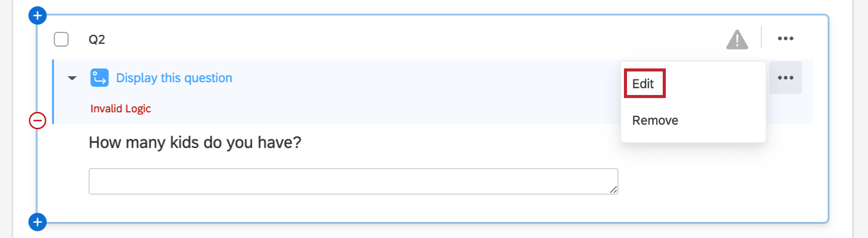The image size is (868, 238).
Task: Click the blue plus icon above Q2
Action: 37,16
